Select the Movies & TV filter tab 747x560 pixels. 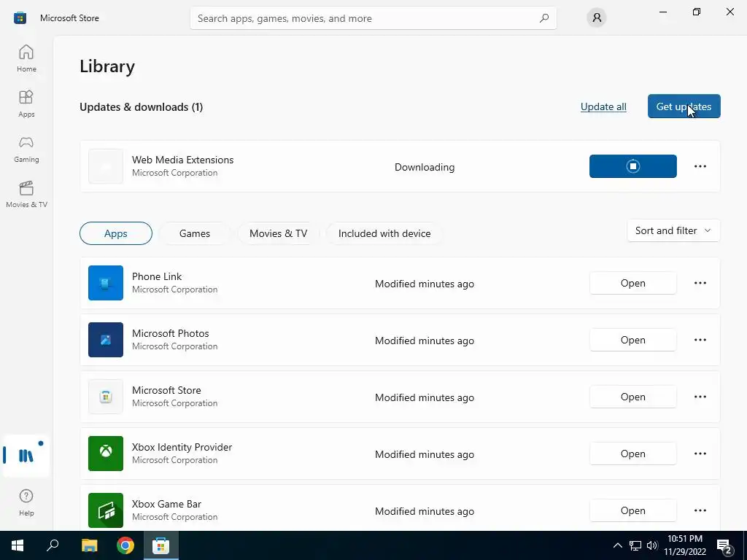(x=278, y=233)
